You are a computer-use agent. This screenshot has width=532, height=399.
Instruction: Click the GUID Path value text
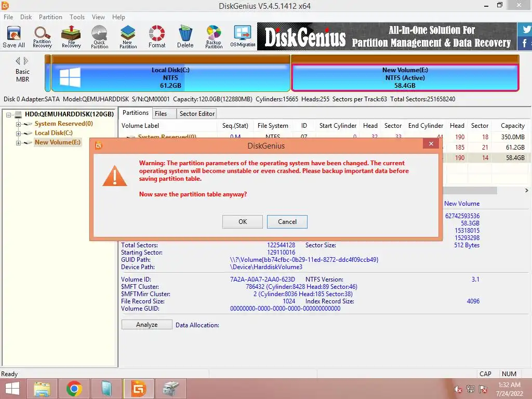304,260
